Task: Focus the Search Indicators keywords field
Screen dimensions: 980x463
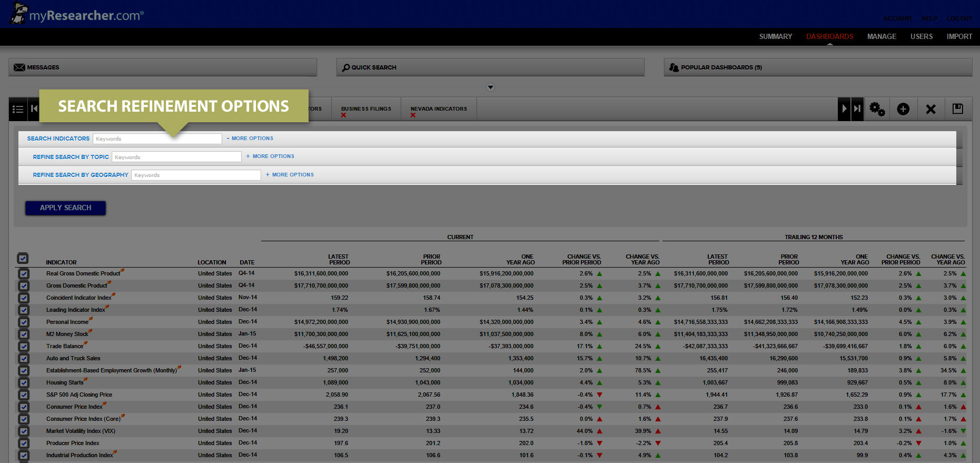Action: click(157, 139)
